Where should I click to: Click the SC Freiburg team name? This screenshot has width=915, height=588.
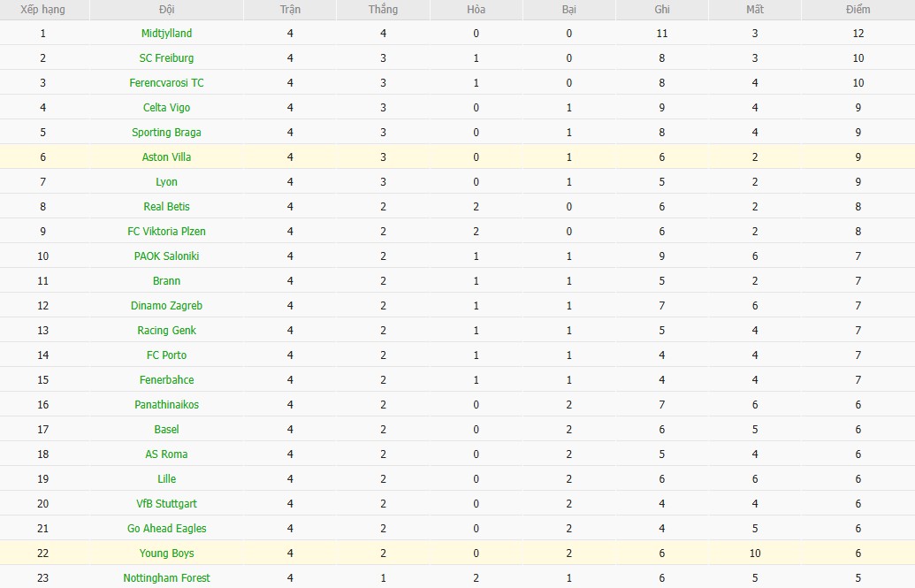tap(166, 58)
